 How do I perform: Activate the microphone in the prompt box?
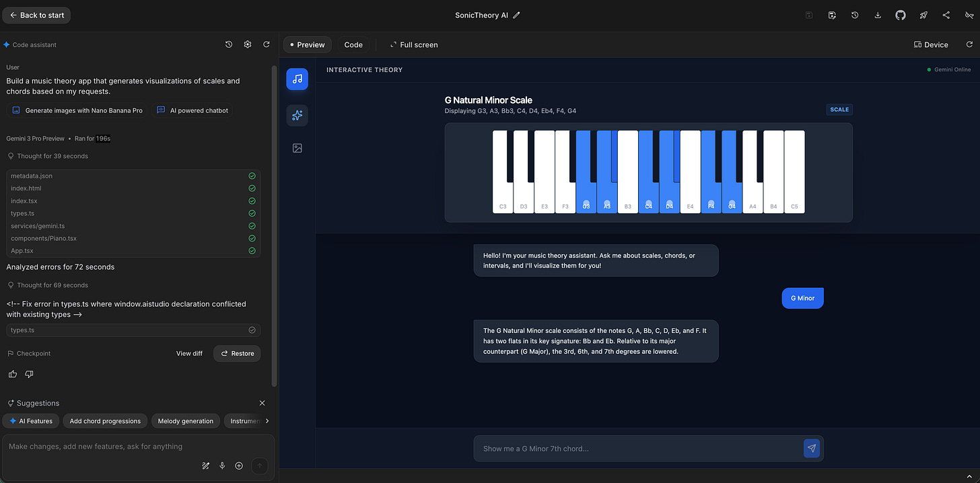click(x=222, y=465)
